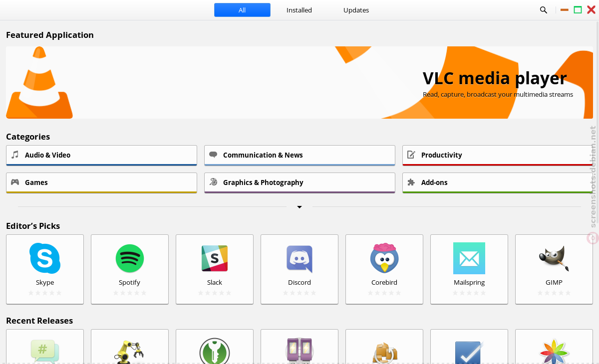The image size is (599, 364).
Task: Open the search magnifier icon
Action: (544, 10)
